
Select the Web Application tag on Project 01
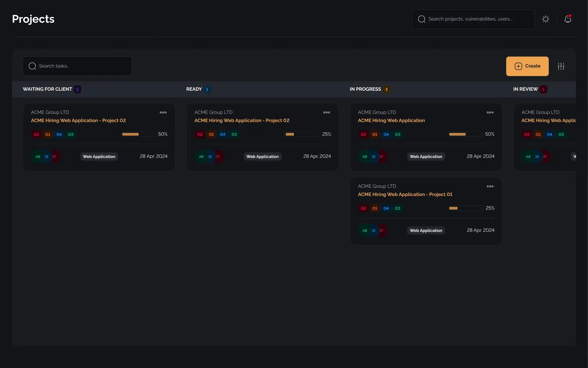(x=426, y=230)
